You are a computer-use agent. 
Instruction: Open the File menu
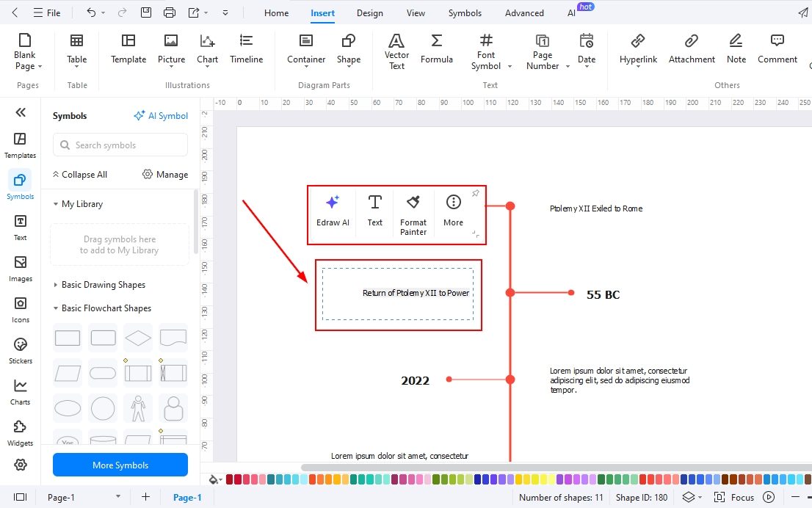click(48, 12)
